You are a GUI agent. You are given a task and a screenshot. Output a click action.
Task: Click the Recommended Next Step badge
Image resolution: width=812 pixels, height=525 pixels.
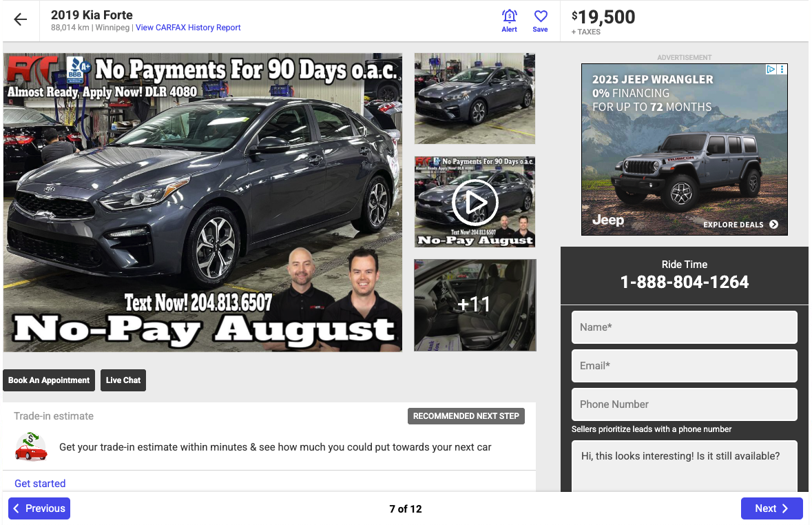(466, 416)
